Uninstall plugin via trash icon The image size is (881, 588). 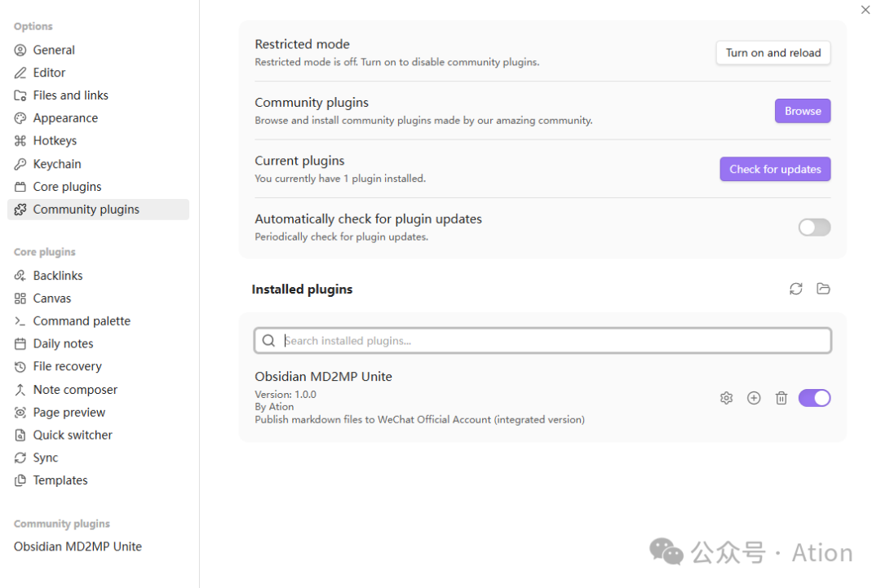(x=781, y=398)
